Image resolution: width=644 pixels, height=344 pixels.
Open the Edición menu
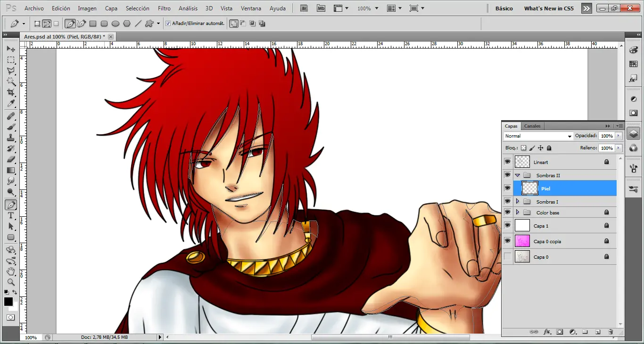(61, 8)
